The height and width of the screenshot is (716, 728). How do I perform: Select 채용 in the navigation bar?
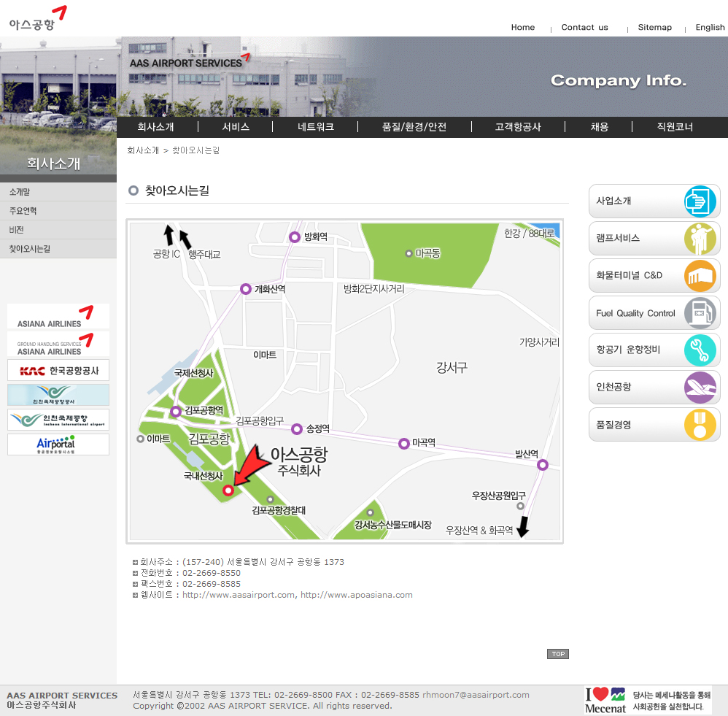click(599, 127)
